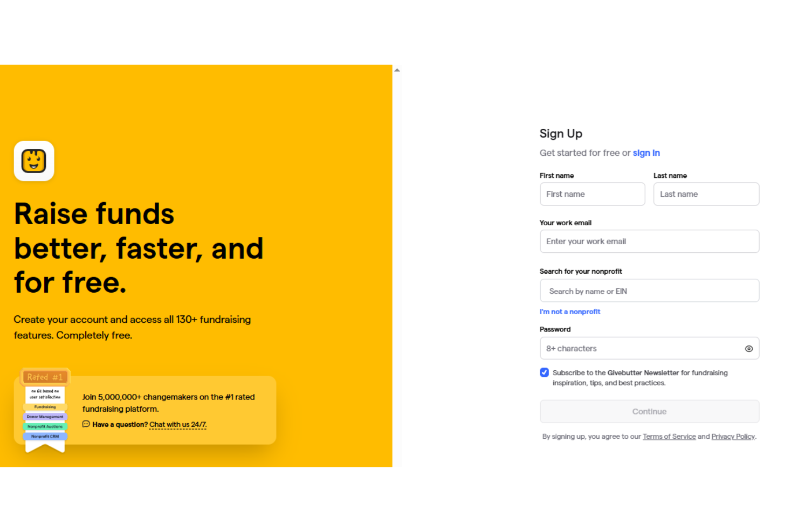Screen dimensions: 798x532
Task: Open Chat with us 24/7 link
Action: tap(178, 425)
